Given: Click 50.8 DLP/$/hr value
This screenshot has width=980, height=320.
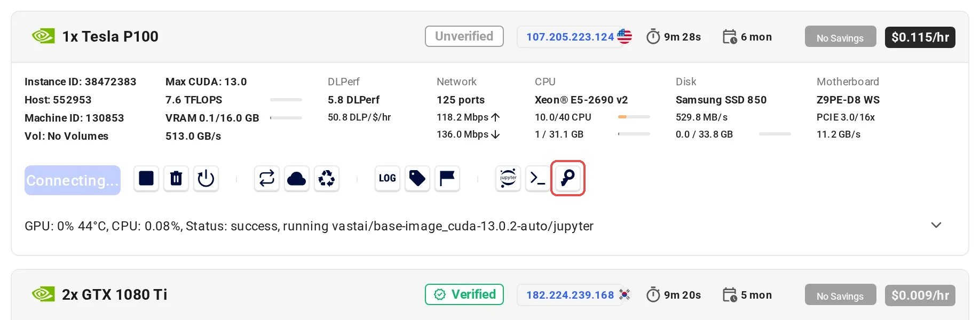Looking at the screenshot, I should pyautogui.click(x=359, y=117).
